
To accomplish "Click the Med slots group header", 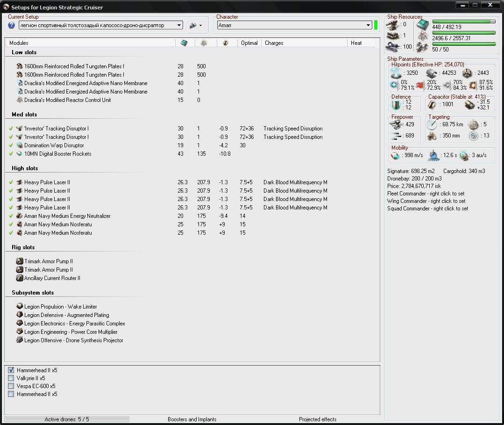I will click(24, 114).
